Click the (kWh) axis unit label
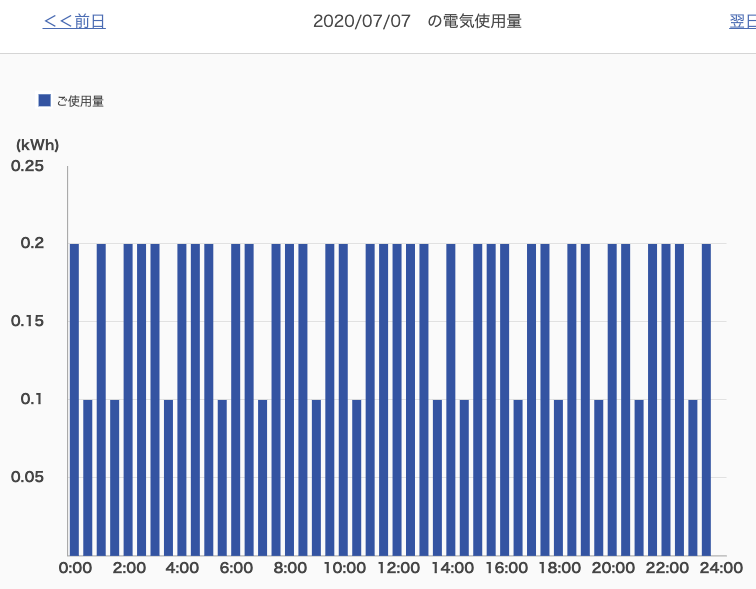The image size is (756, 589). click(x=38, y=144)
